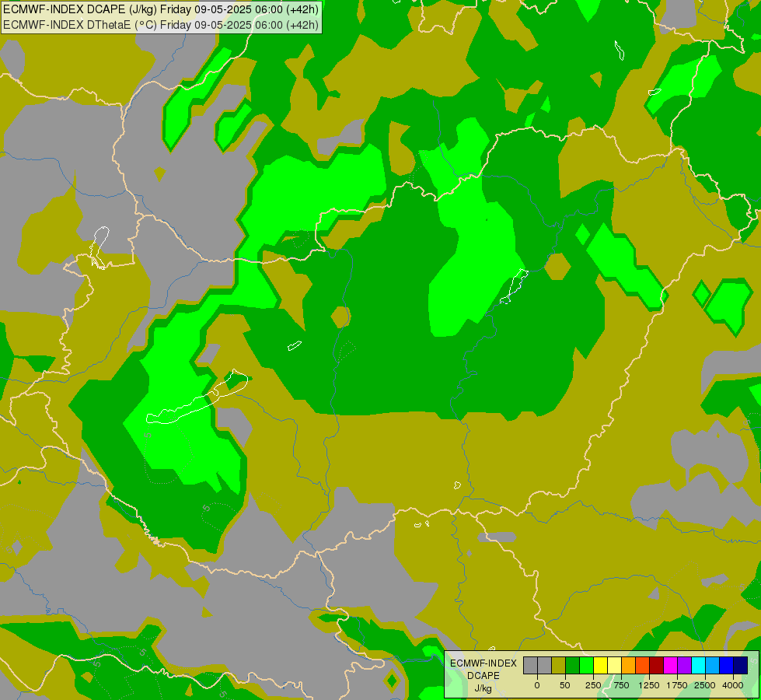Viewport: 761px width, 700px height.
Task: Pick the bright yellow legend swatch
Action: pos(600,665)
